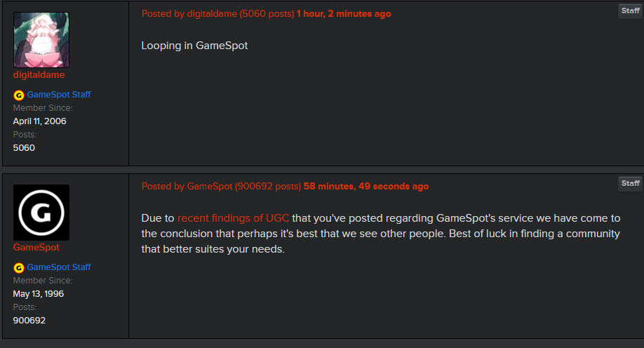This screenshot has height=348, width=644.
Task: Click the Staff badge on GameSpot's post
Action: click(630, 184)
